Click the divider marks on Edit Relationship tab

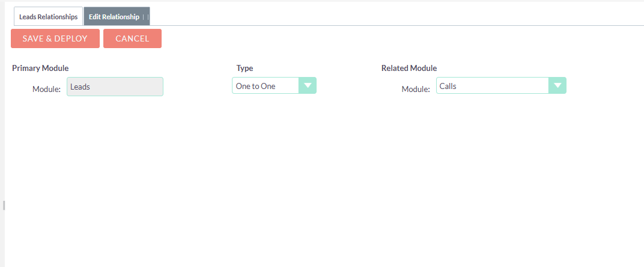[145, 17]
